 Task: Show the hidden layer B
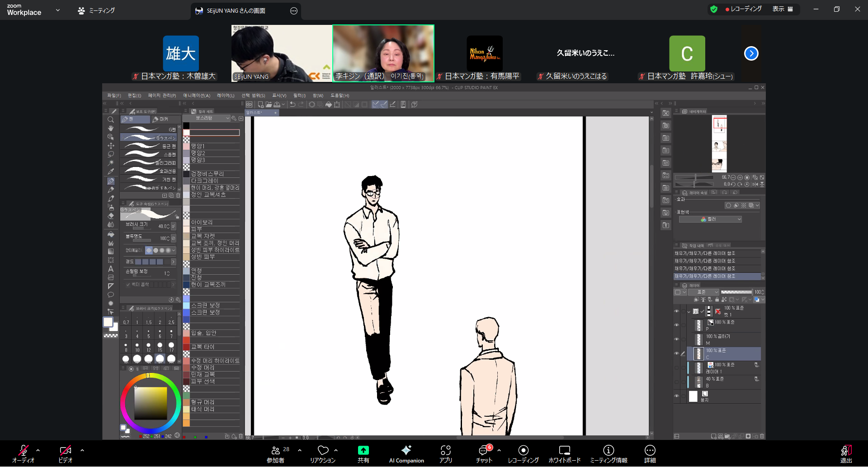[x=677, y=382]
